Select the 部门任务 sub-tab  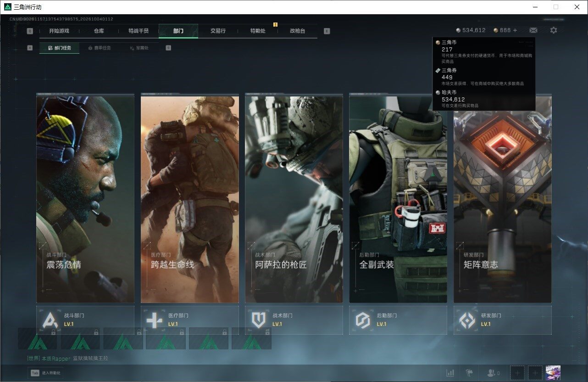tap(59, 48)
